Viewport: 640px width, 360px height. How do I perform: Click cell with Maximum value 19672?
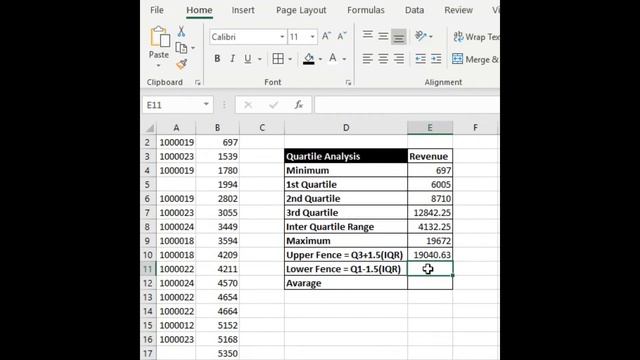430,241
